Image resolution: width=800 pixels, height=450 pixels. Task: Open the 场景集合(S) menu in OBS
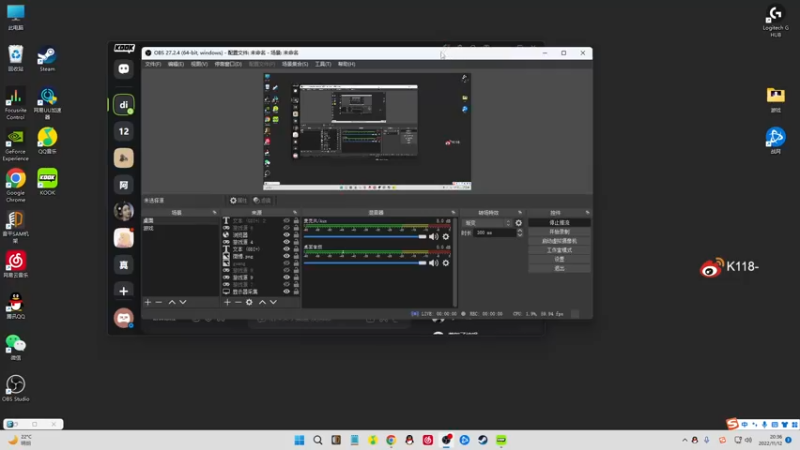click(295, 64)
